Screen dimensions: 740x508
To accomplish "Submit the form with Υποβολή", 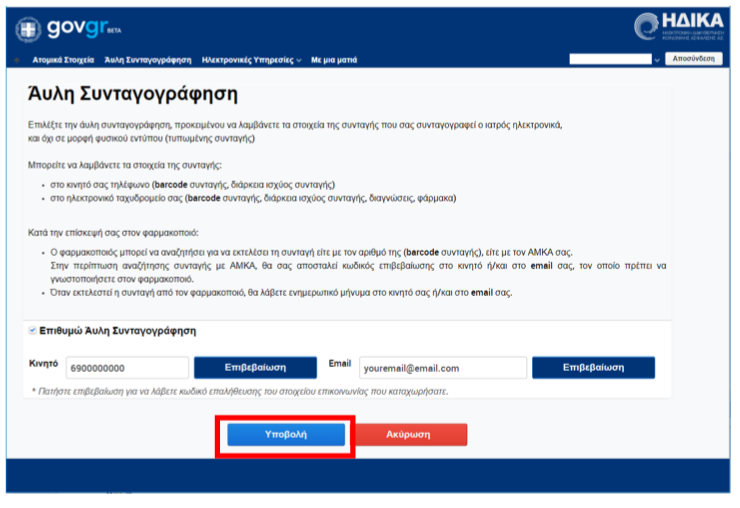I will 286,434.
